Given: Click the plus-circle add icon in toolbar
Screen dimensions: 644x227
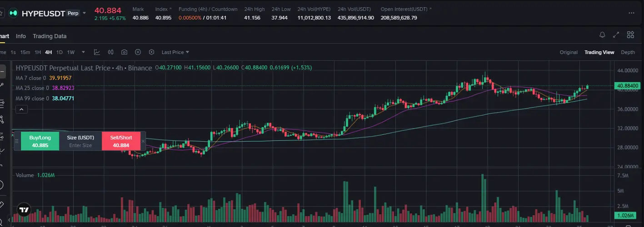Looking at the screenshot, I should pyautogui.click(x=138, y=52).
